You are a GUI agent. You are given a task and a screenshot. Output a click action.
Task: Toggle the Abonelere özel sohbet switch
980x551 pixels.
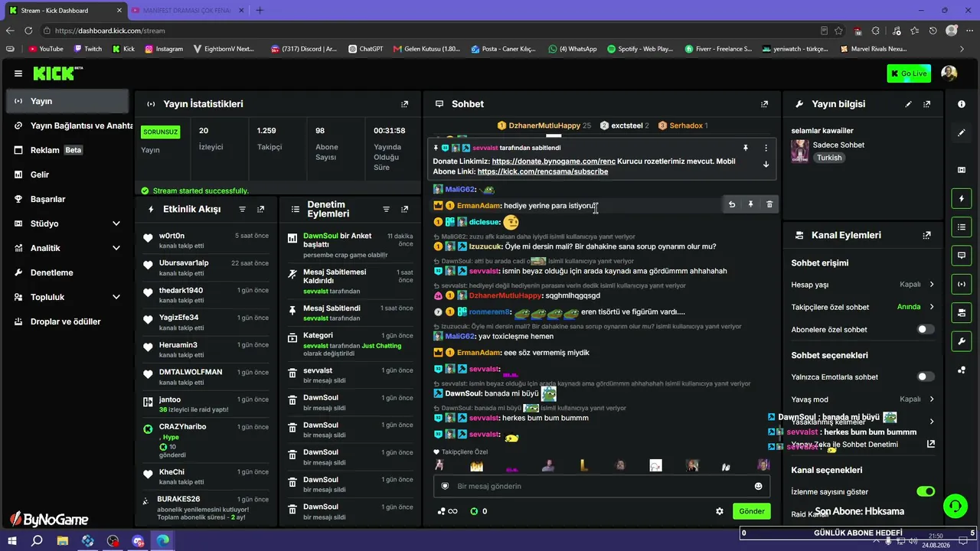coord(926,329)
